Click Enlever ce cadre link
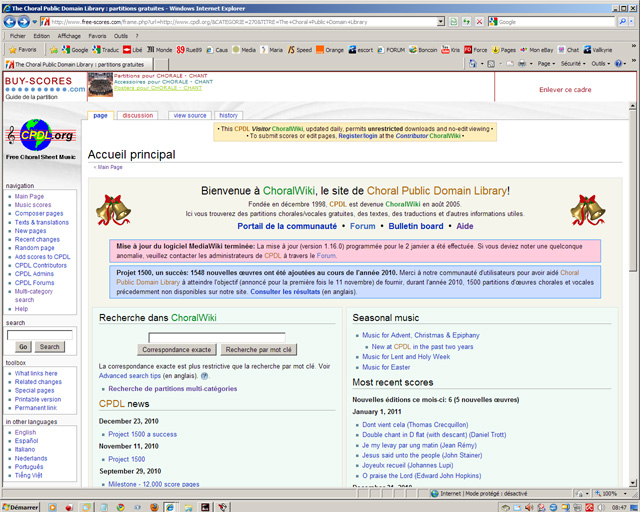This screenshot has width=640, height=512. coord(565,90)
